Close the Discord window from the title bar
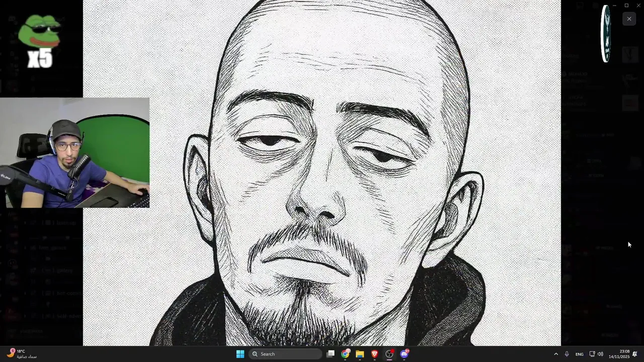 pyautogui.click(x=638, y=5)
